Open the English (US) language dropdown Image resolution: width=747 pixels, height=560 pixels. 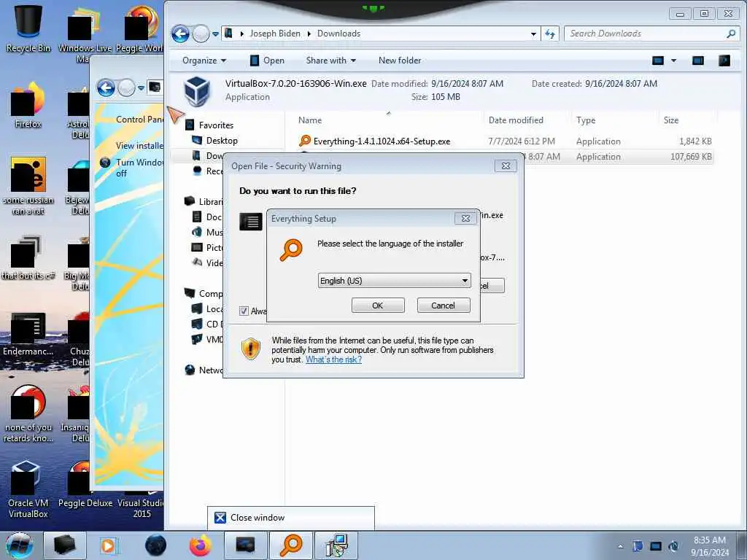click(x=394, y=281)
